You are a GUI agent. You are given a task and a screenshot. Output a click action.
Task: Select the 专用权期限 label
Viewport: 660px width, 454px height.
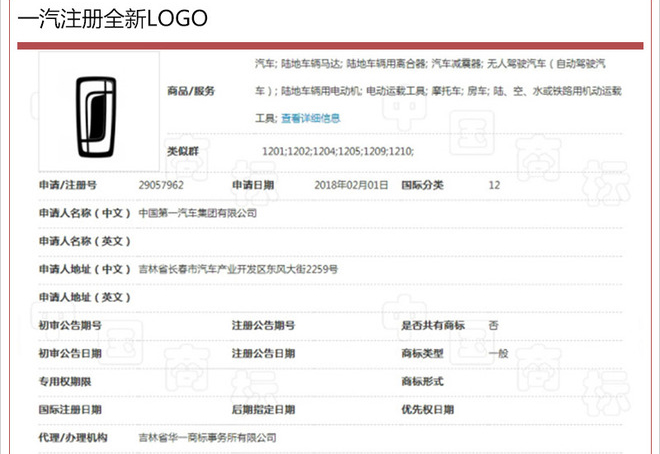click(65, 381)
